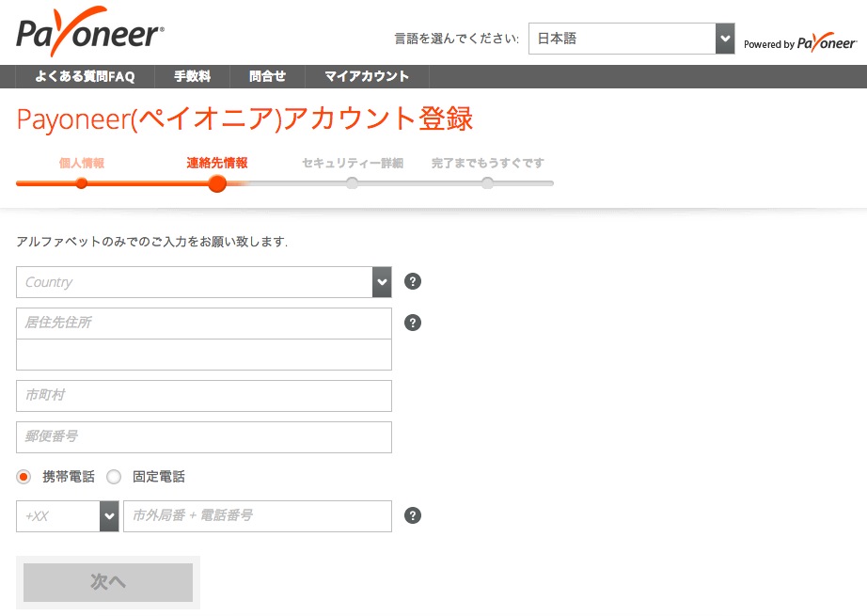Click the Powered by Payoneer logo
The image size is (867, 616).
pyautogui.click(x=800, y=42)
